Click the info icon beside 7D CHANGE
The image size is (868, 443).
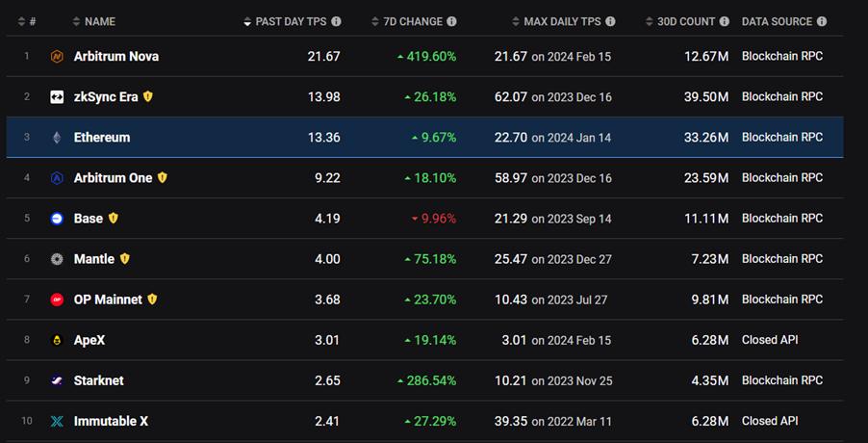coord(451,21)
